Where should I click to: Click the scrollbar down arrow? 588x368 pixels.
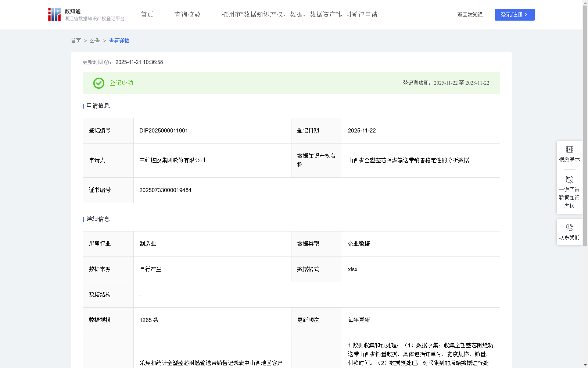585,365
